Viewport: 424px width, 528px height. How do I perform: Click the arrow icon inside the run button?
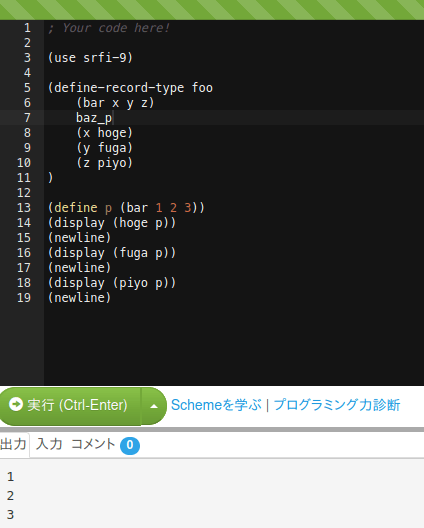click(x=16, y=404)
